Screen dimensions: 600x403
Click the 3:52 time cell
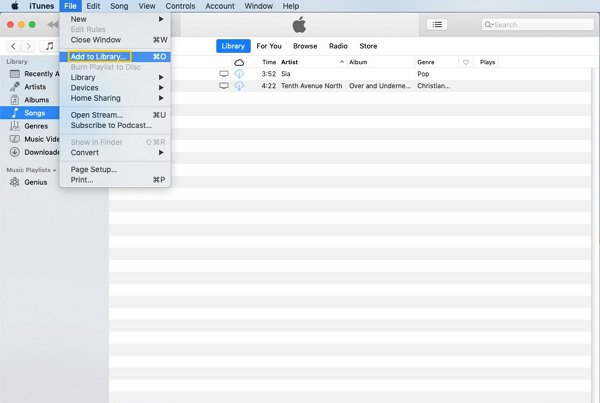tap(269, 74)
